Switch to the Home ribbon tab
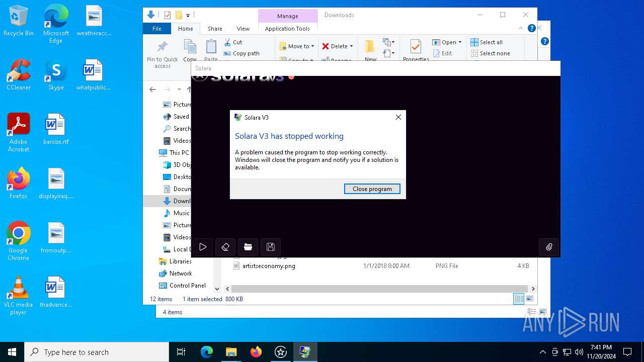 click(185, 29)
